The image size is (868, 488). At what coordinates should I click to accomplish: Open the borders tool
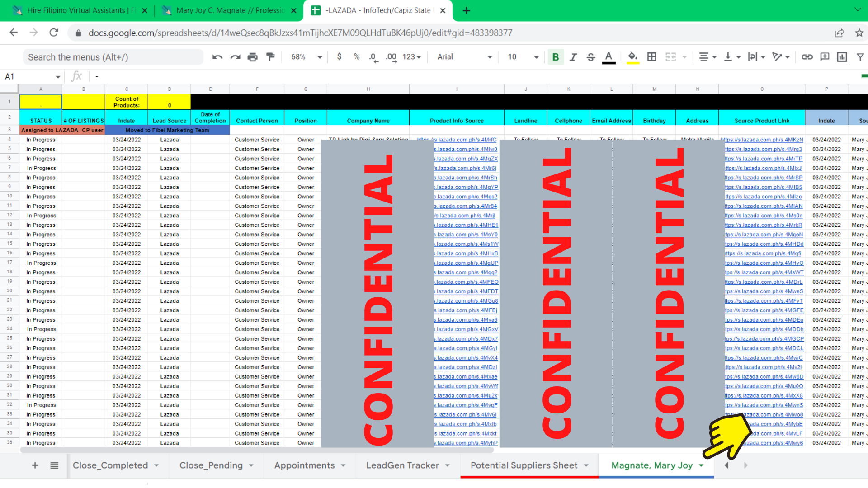pos(651,57)
